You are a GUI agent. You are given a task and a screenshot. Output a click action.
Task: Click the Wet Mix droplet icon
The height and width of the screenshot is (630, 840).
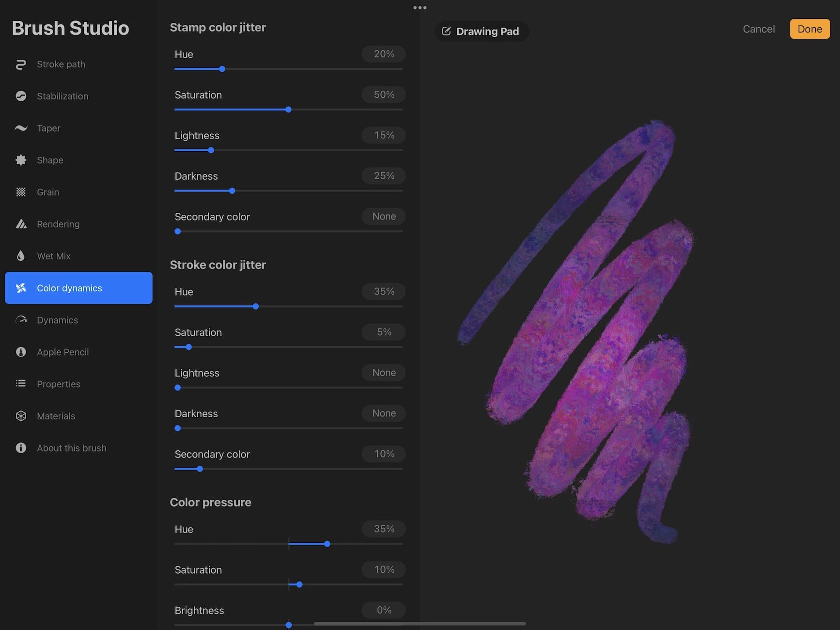point(21,256)
